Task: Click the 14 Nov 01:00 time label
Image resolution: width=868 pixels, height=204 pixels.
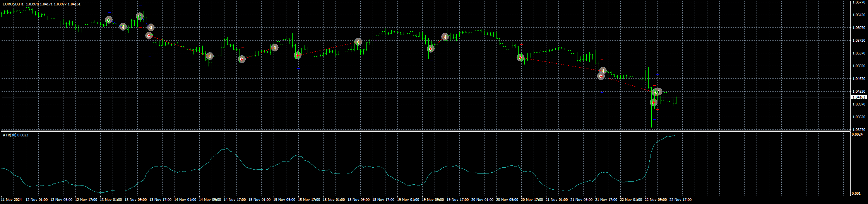Action: (x=185, y=200)
